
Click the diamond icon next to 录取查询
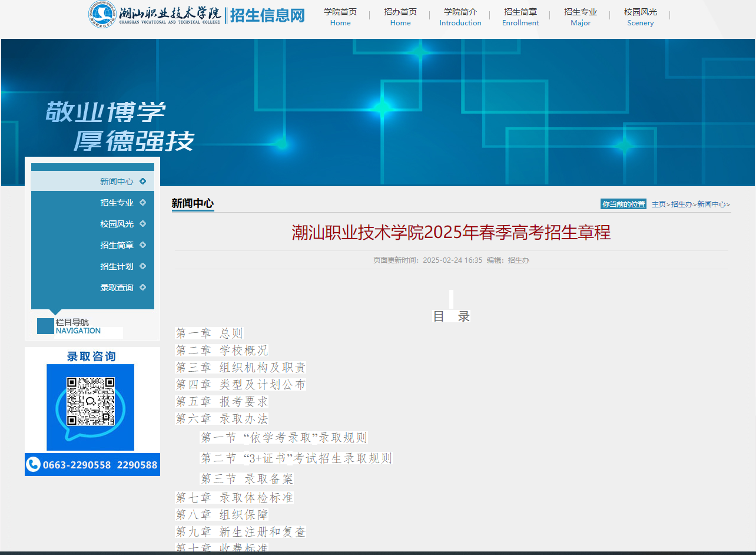click(144, 288)
